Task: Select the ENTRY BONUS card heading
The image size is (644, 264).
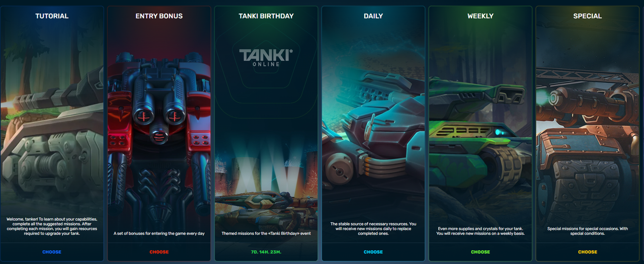Action: pyautogui.click(x=159, y=16)
